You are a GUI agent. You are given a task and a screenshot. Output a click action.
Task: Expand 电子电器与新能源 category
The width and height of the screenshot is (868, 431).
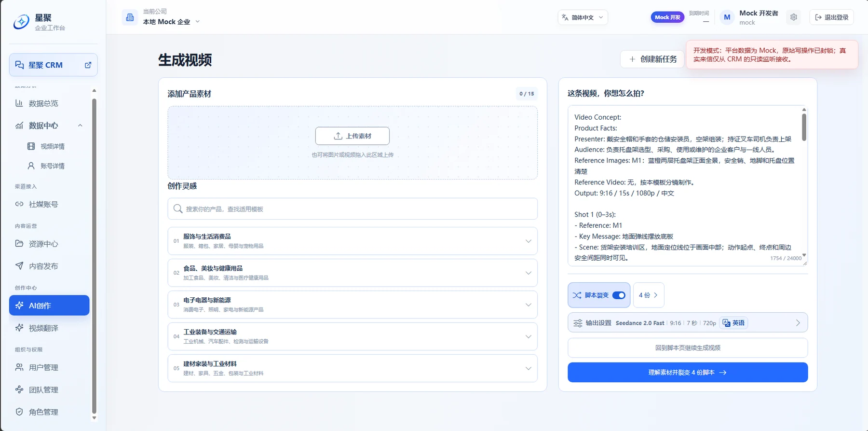pyautogui.click(x=353, y=305)
